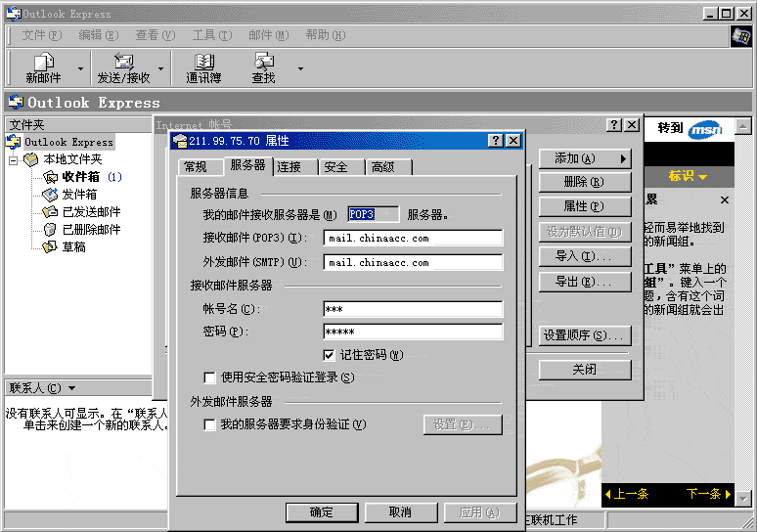Screen dimensions: 757x532
Task: Click help ? button in Internet 帐号 window
Action: pyautogui.click(x=614, y=125)
